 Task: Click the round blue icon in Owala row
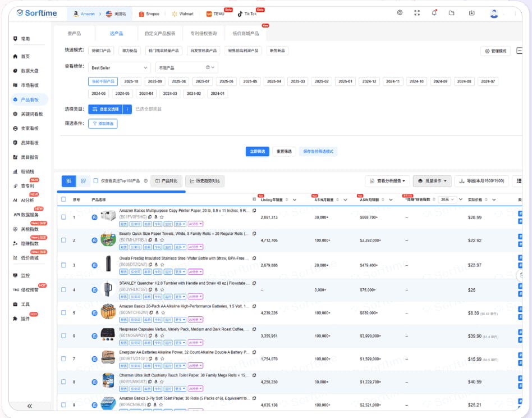(95, 265)
